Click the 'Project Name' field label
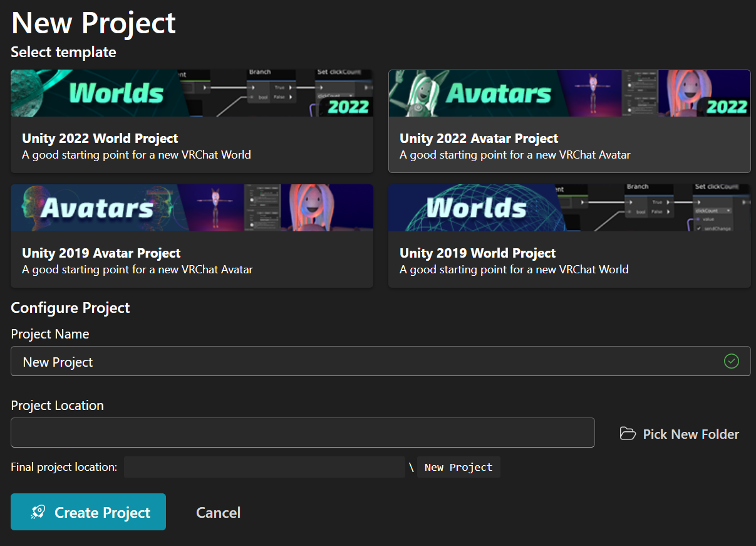Screen dimensions: 756x546 (50, 334)
